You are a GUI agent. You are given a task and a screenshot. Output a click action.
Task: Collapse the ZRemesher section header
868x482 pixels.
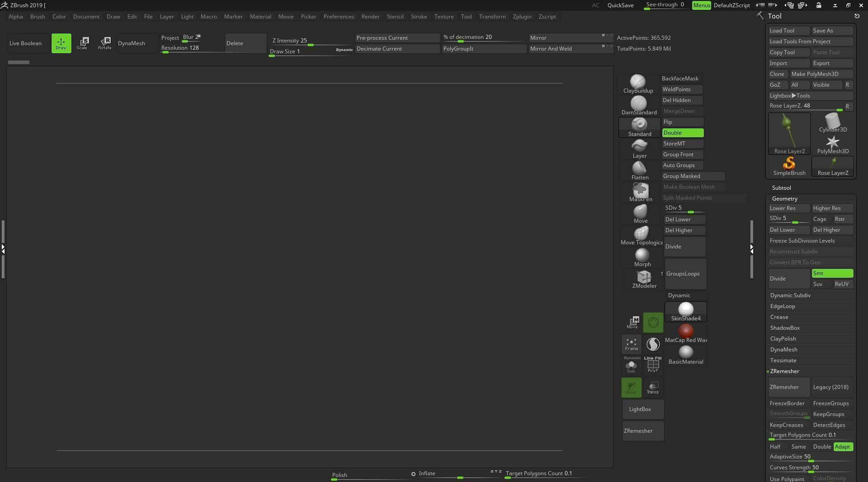point(784,371)
